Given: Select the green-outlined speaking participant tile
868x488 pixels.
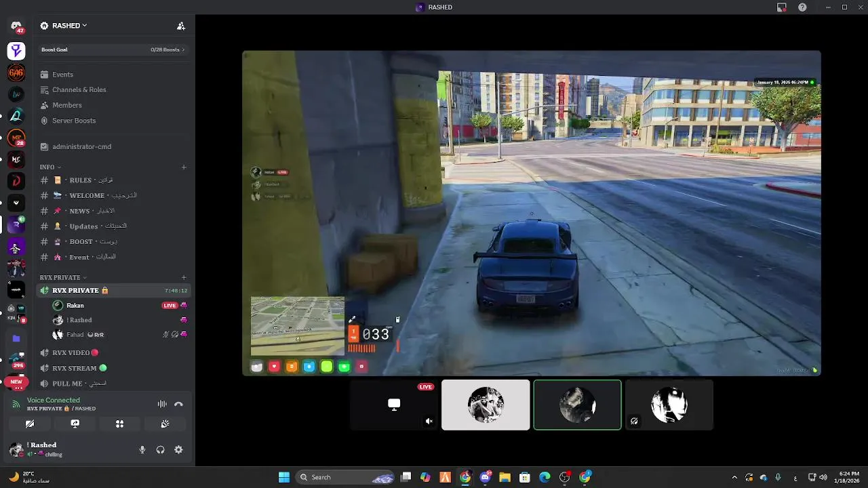Looking at the screenshot, I should coord(577,405).
